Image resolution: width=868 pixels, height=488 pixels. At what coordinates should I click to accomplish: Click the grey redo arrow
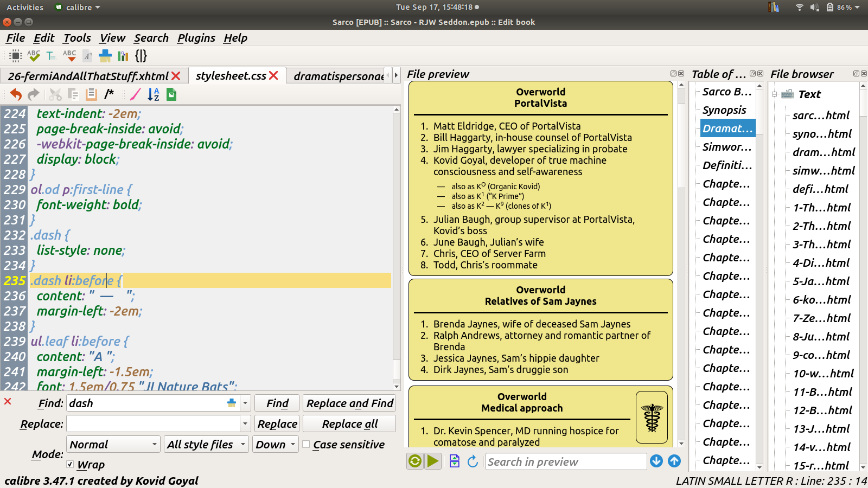point(34,94)
